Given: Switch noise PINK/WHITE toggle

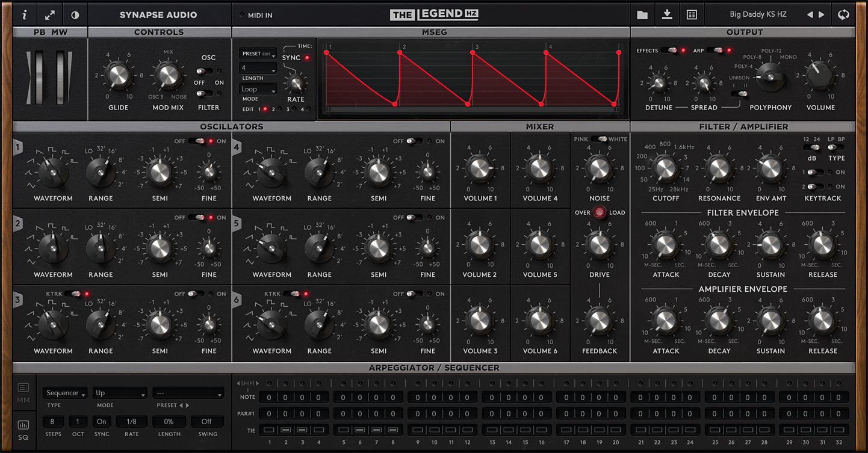Looking at the screenshot, I should pyautogui.click(x=599, y=139).
